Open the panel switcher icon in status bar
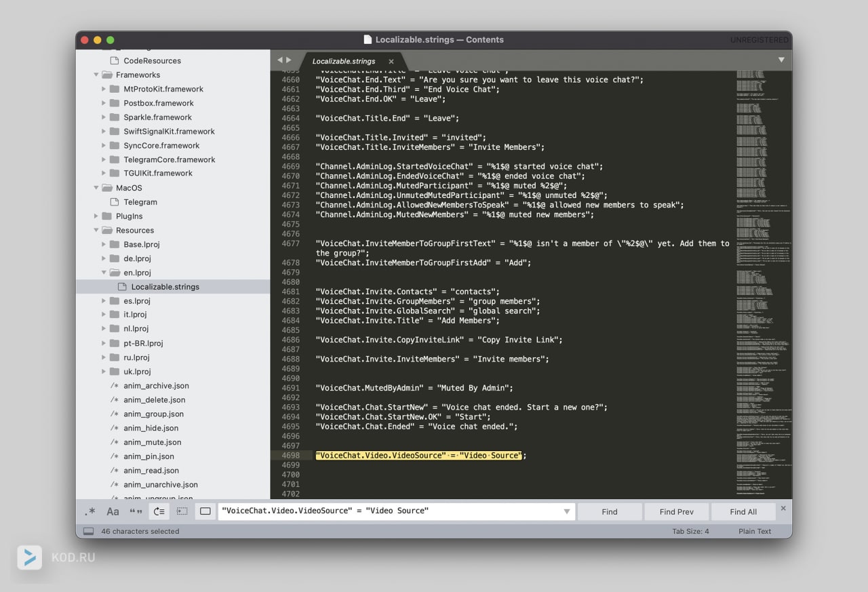The height and width of the screenshot is (592, 868). 89,531
